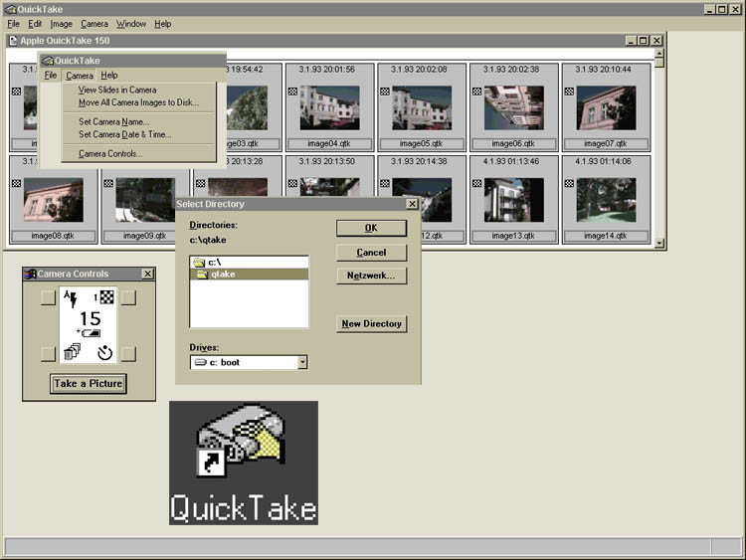The width and height of the screenshot is (746, 560).
Task: Select the image13.qtk thumbnail
Action: [x=514, y=200]
